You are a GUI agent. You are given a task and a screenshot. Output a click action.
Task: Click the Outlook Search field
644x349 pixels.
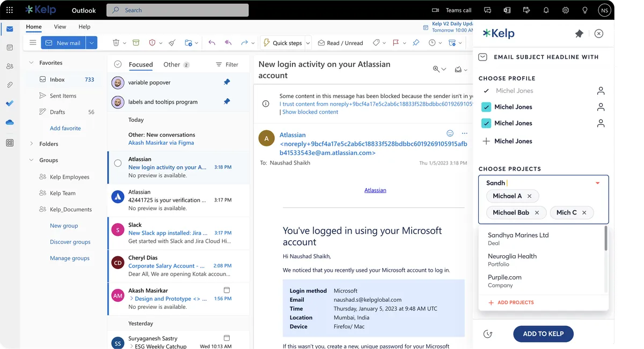pos(178,10)
